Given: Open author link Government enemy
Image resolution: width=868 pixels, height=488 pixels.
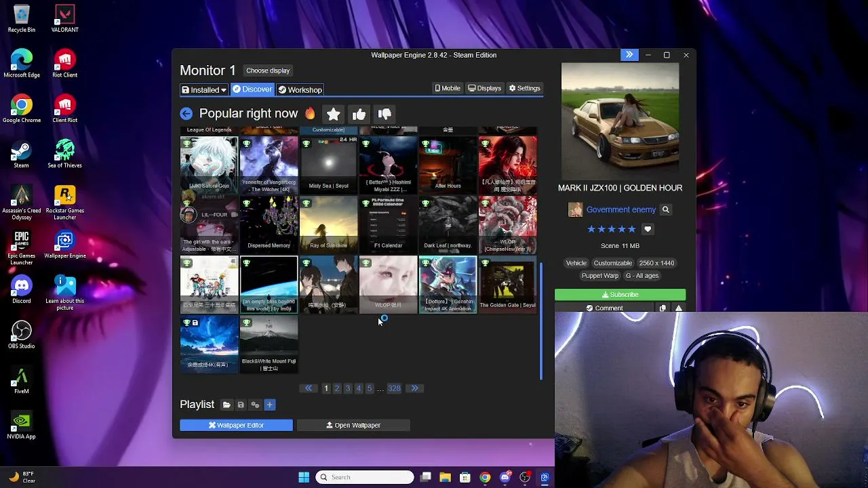Looking at the screenshot, I should [621, 209].
